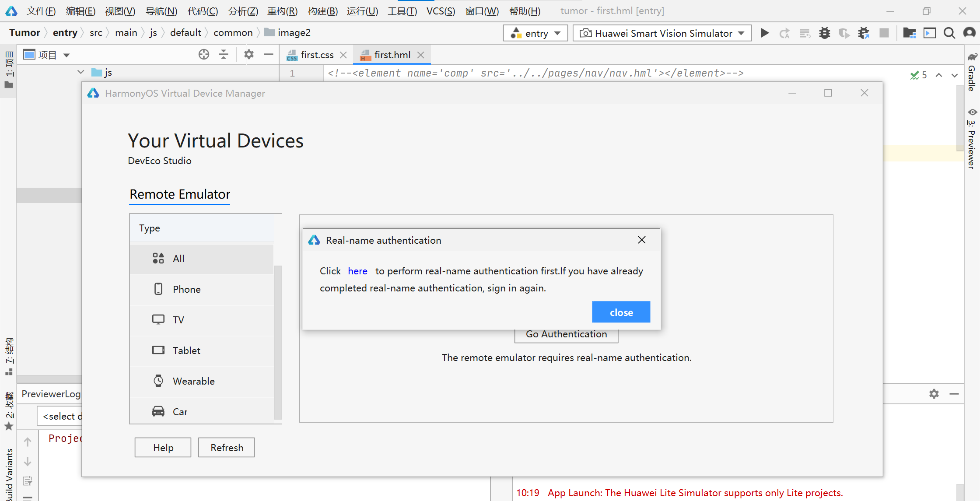Click the 'here' authentication link
Screen dimensions: 980x501
357,271
